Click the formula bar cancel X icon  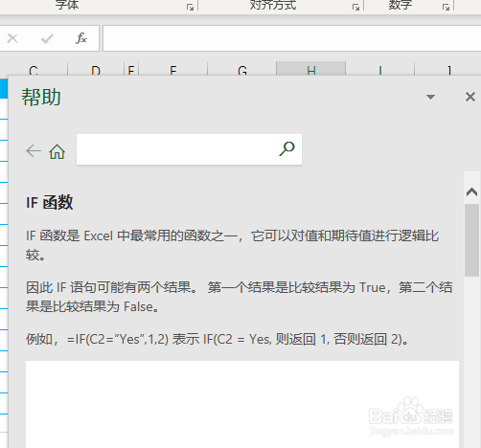point(12,38)
